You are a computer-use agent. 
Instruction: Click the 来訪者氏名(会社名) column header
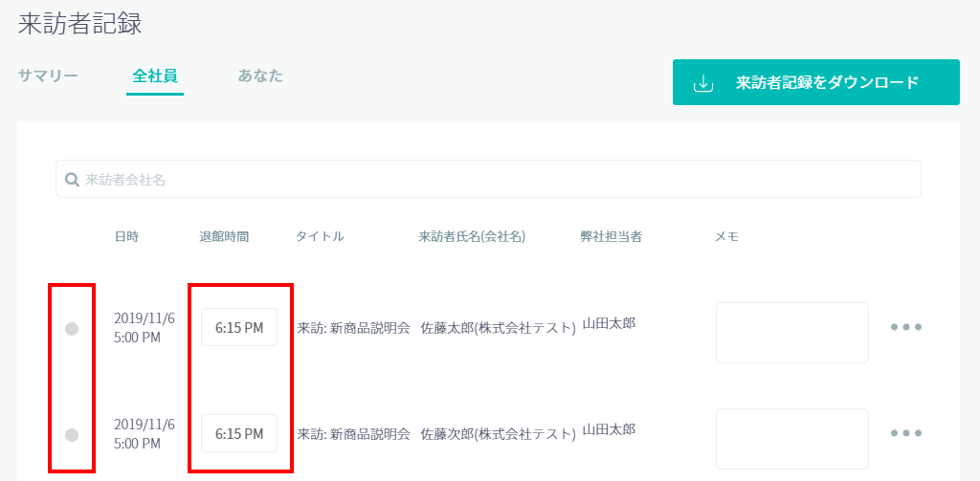point(472,237)
